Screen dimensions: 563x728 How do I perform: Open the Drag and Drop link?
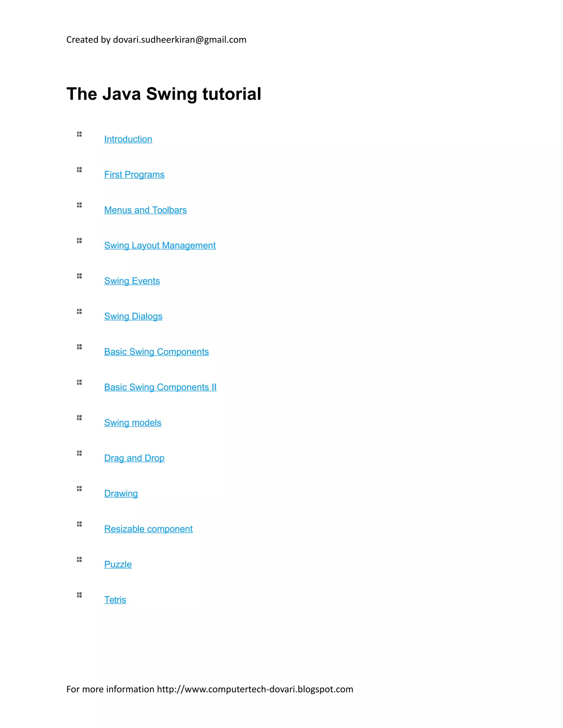pos(134,458)
